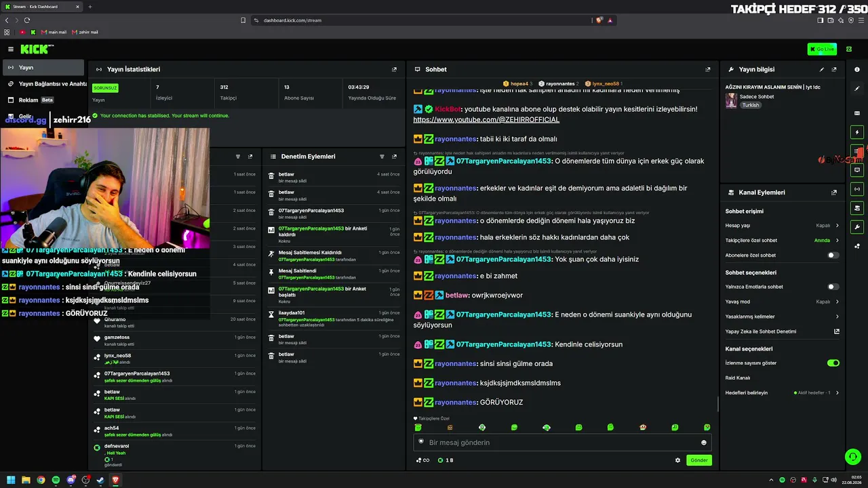Click the wrench icon in right rail

point(857,227)
